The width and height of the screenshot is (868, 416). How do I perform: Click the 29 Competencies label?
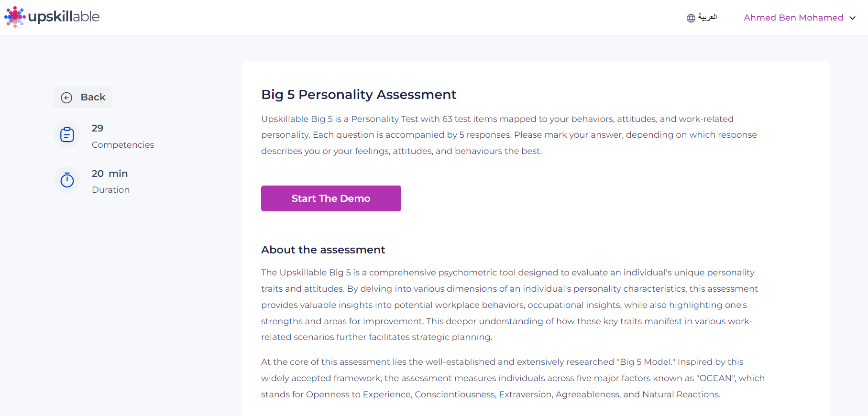tap(122, 136)
